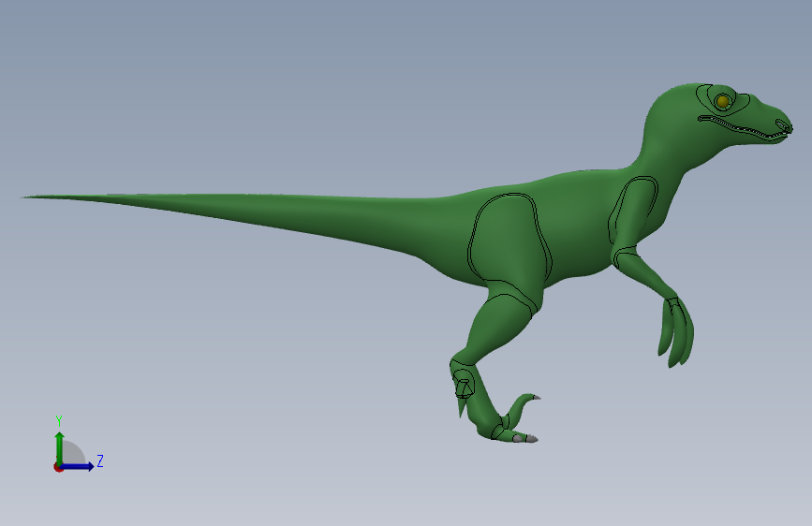Click the triad label Y
Image resolution: width=812 pixels, height=526 pixels.
pyautogui.click(x=59, y=420)
